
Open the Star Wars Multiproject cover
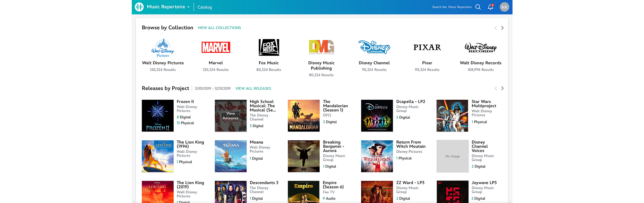(452, 116)
